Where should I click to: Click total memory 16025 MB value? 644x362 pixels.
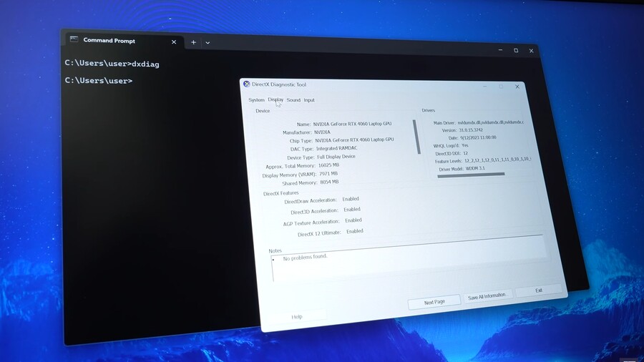(x=328, y=165)
